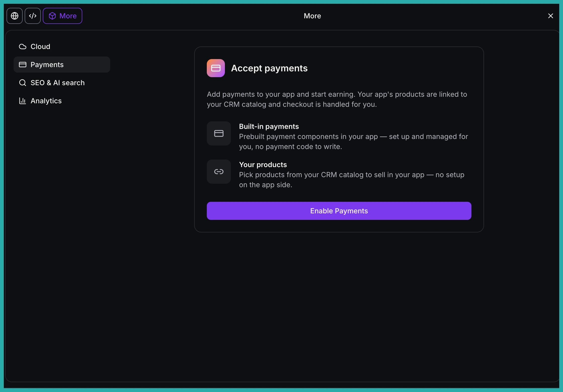The height and width of the screenshot is (392, 563).
Task: Click the 'Add payments to your app' description
Action: pyautogui.click(x=337, y=99)
